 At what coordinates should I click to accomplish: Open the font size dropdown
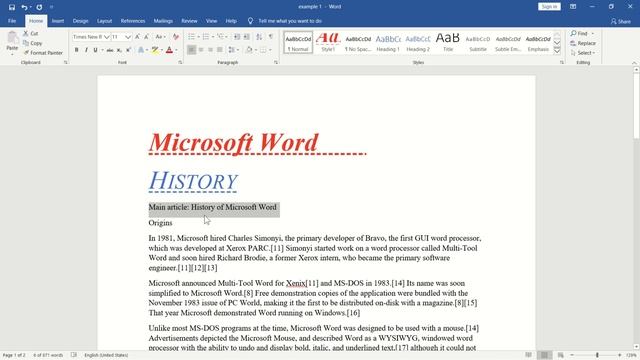pos(128,37)
